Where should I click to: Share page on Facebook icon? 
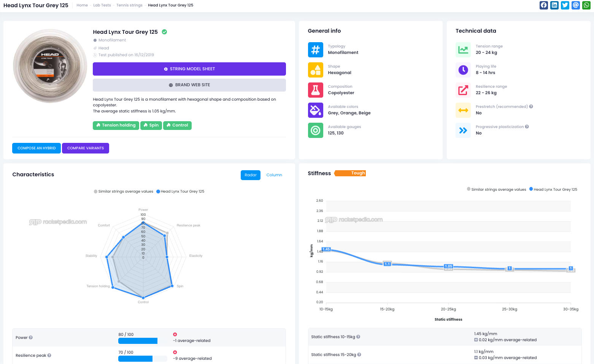(x=544, y=5)
